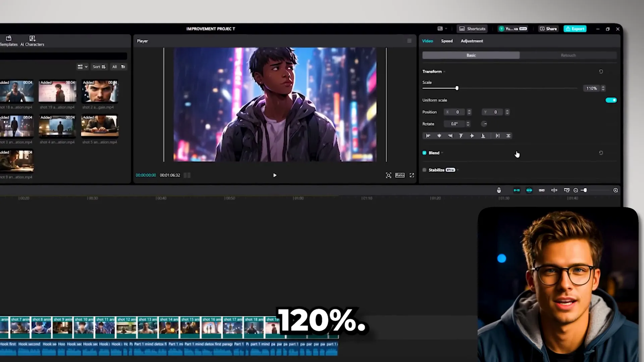Screen dimensions: 644x362
Task: Open the AI Characters panel
Action: [32, 41]
